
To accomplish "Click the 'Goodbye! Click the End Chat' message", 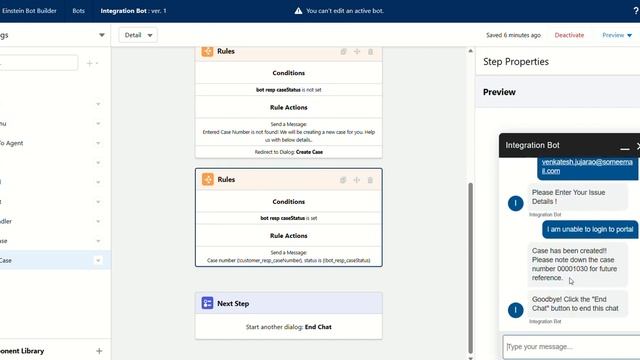I will (x=577, y=304).
